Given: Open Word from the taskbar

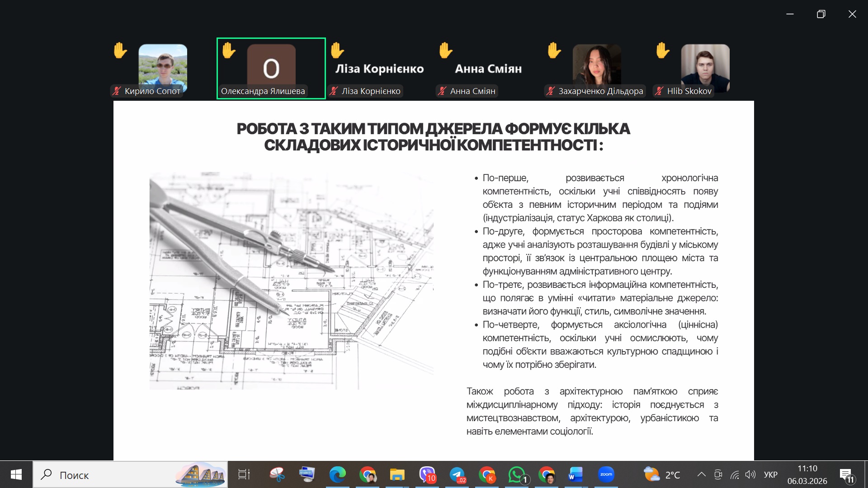Looking at the screenshot, I should click(x=576, y=474).
